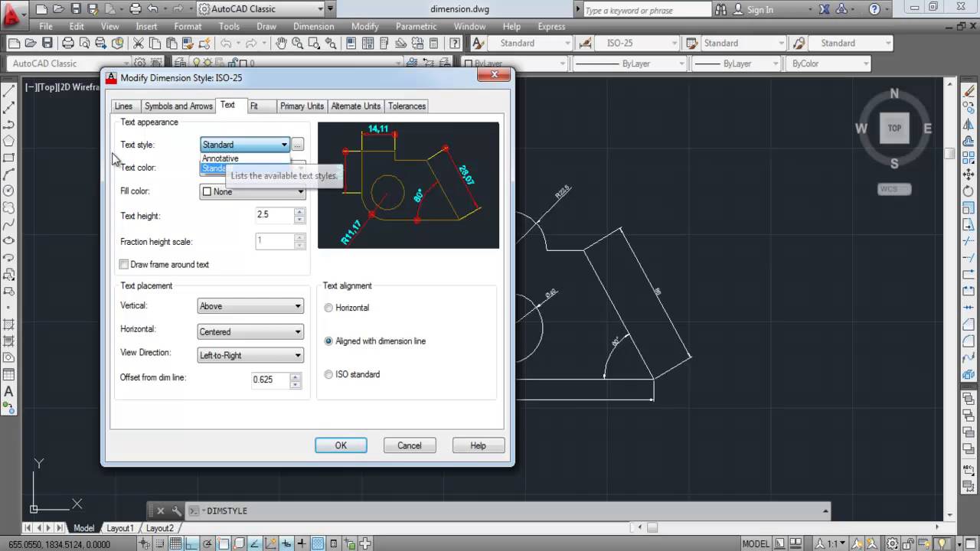Enable Draw frame around text checkbox

pyautogui.click(x=124, y=265)
